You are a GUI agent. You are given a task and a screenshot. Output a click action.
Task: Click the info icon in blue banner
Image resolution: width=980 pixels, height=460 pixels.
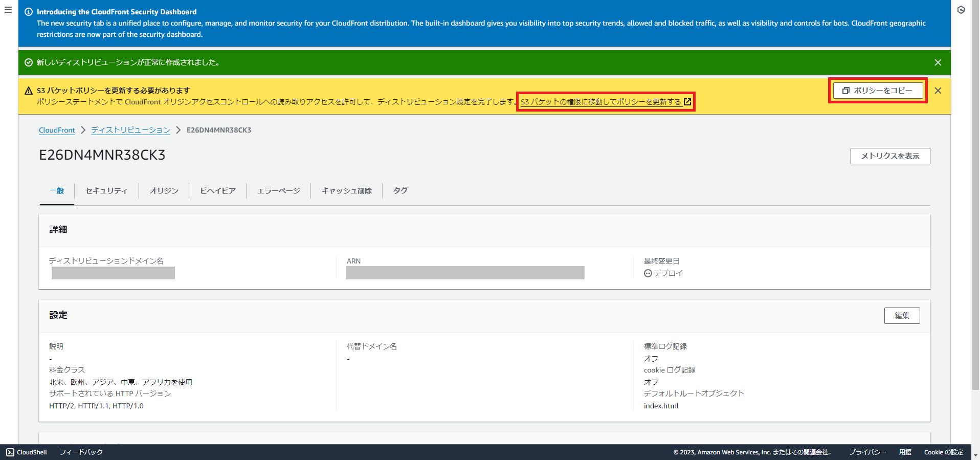pyautogui.click(x=29, y=12)
